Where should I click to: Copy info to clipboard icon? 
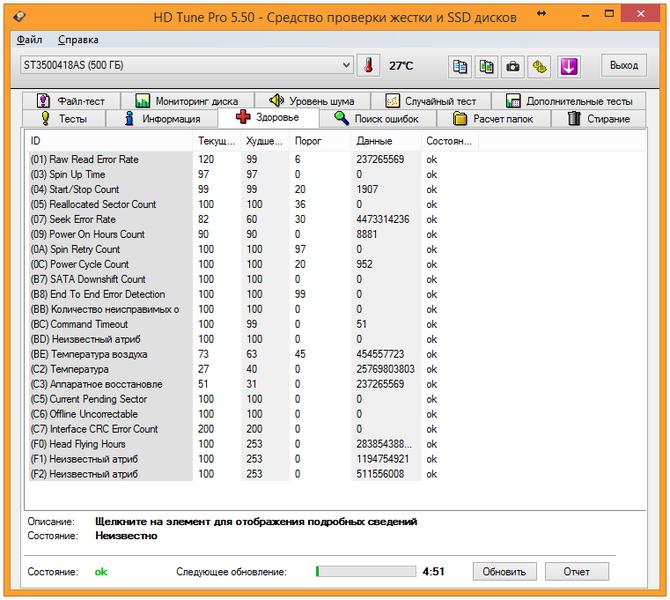[459, 67]
